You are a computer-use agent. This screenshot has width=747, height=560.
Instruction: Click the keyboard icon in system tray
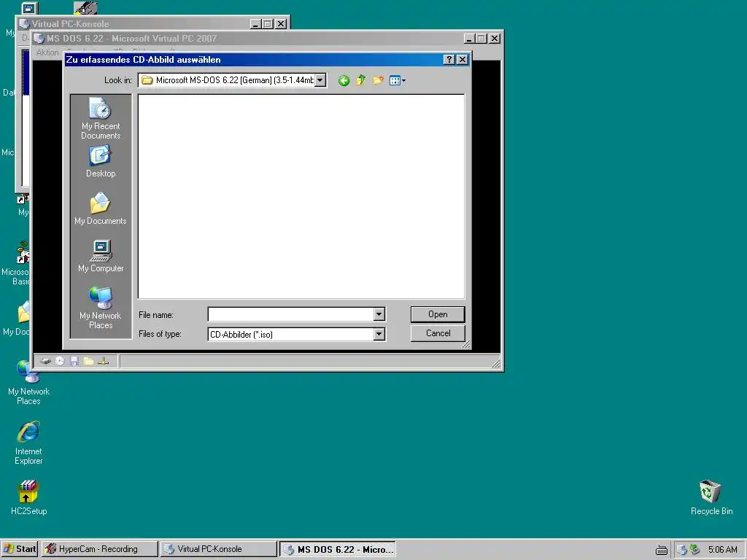661,550
